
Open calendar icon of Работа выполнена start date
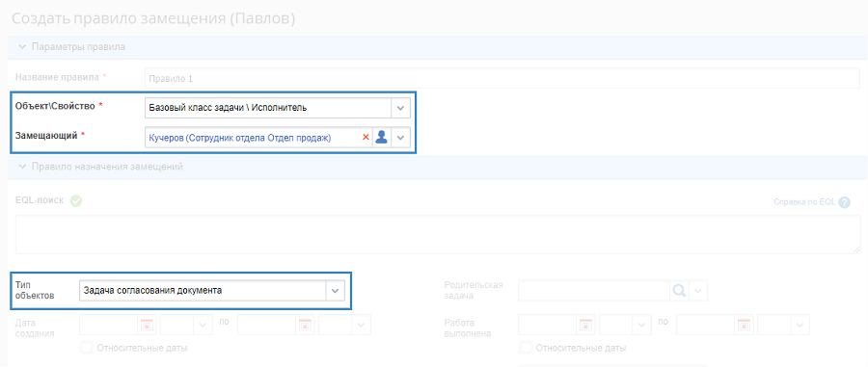pos(585,325)
